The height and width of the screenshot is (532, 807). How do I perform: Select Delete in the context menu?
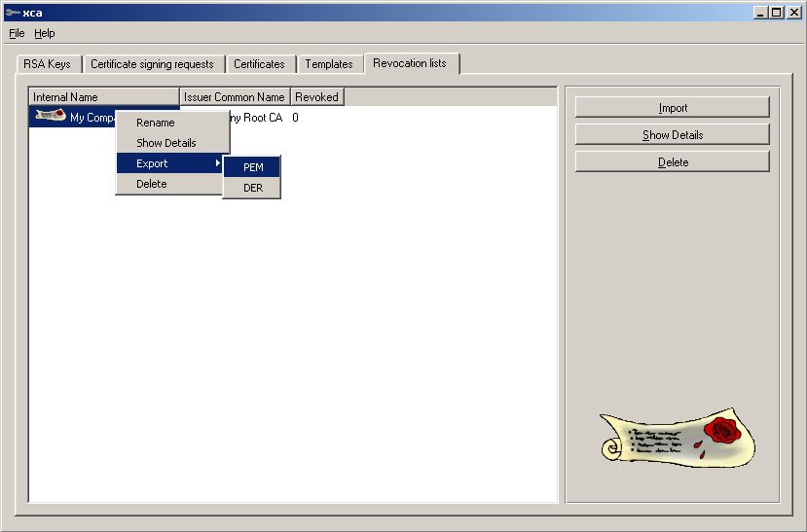152,184
